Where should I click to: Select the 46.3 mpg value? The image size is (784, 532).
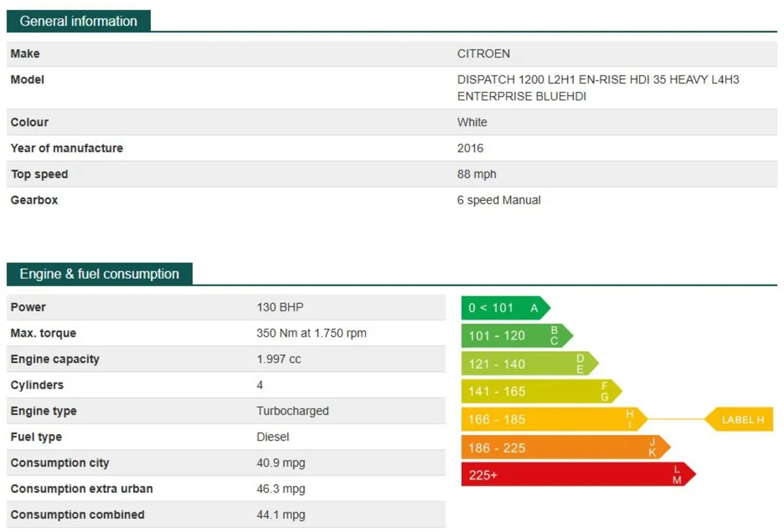point(281,489)
